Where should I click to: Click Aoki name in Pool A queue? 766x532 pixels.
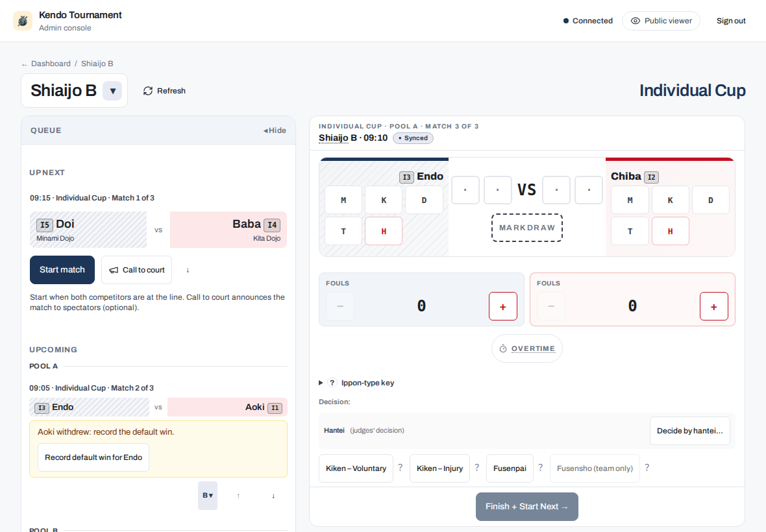255,407
